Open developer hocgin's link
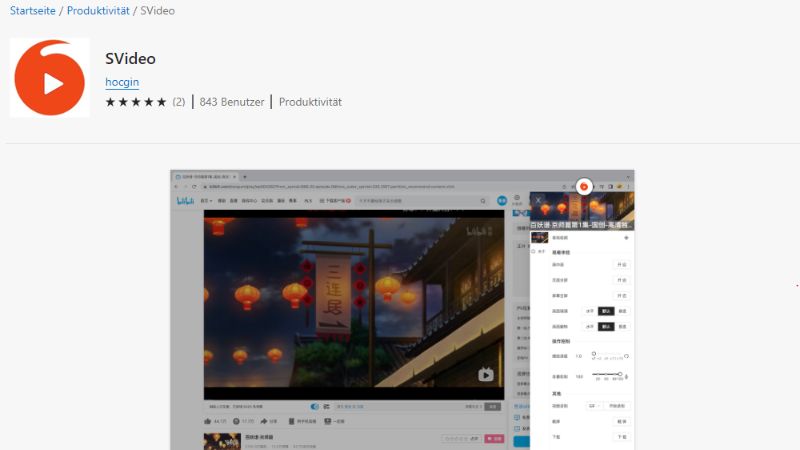Viewport: 800px width, 450px height. [x=122, y=82]
